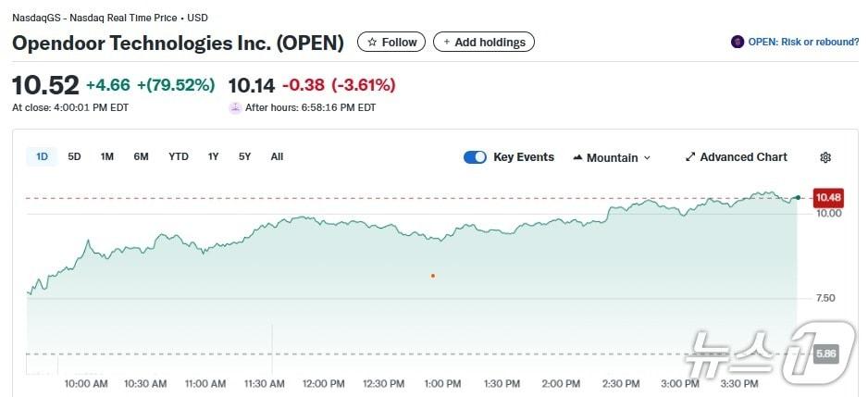Select the 1D time range tab

[42, 156]
